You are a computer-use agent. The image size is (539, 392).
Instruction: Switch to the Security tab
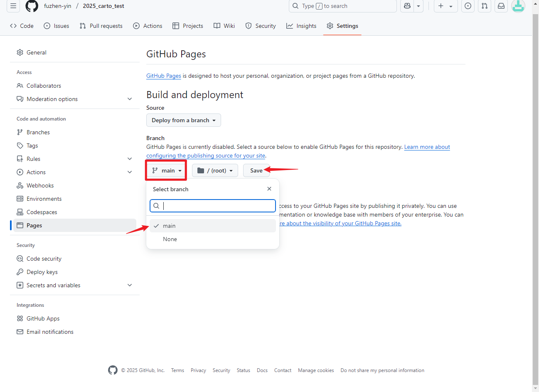(261, 26)
